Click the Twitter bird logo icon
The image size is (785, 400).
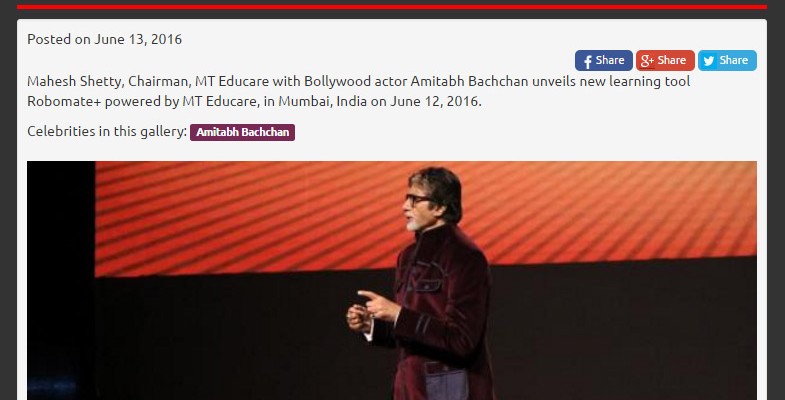[708, 61]
